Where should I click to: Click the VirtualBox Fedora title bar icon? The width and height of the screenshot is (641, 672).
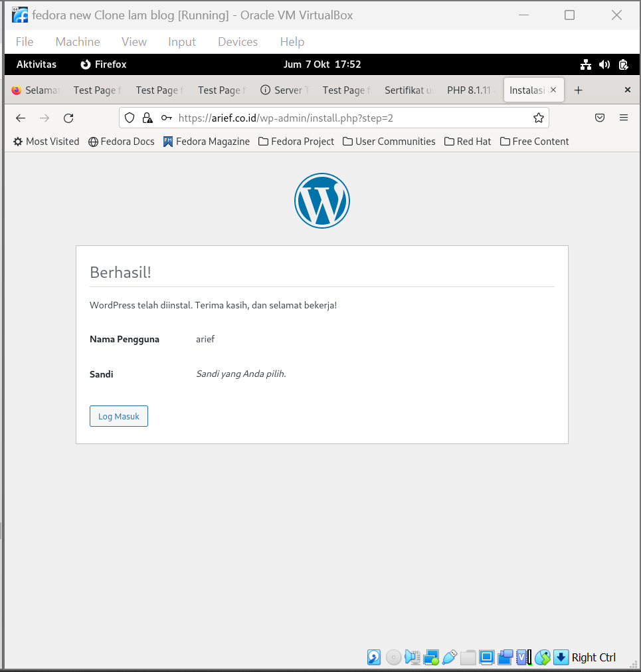click(x=20, y=15)
